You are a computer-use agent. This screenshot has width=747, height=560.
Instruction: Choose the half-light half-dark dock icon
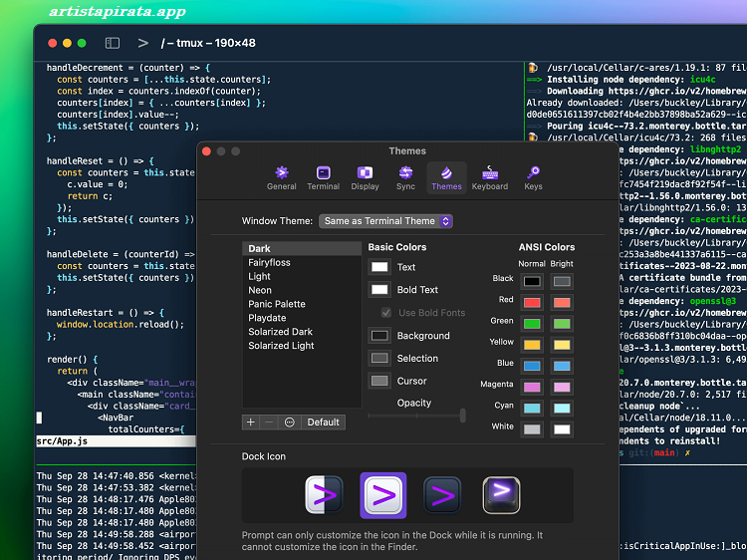(324, 495)
